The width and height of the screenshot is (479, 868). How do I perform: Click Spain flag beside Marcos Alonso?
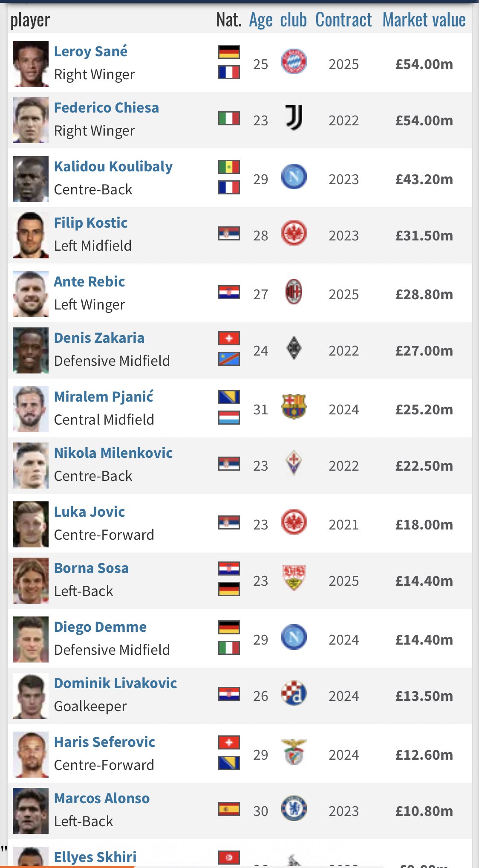tap(229, 809)
